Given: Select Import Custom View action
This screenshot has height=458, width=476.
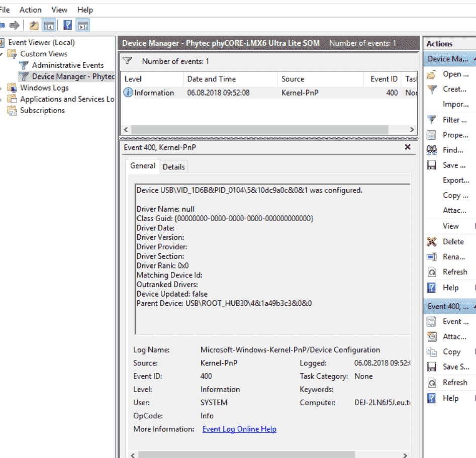Looking at the screenshot, I should click(456, 104).
